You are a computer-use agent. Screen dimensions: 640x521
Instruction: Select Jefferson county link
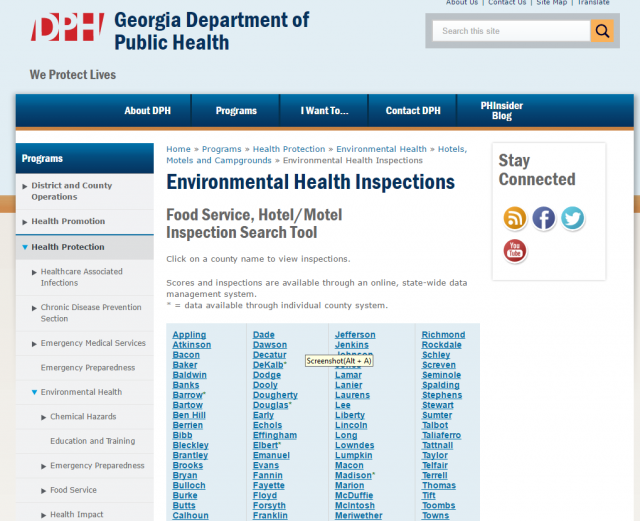355,335
